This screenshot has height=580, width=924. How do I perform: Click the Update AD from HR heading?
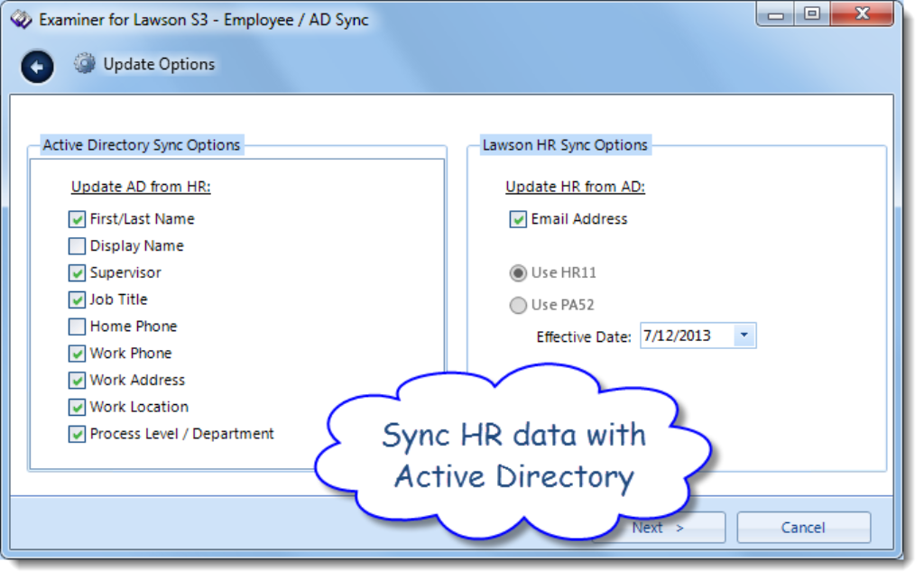(x=141, y=187)
